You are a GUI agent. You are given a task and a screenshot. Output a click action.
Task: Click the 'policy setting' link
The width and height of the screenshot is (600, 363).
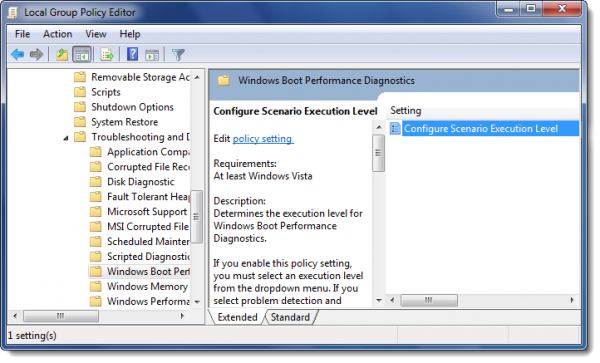tap(262, 138)
